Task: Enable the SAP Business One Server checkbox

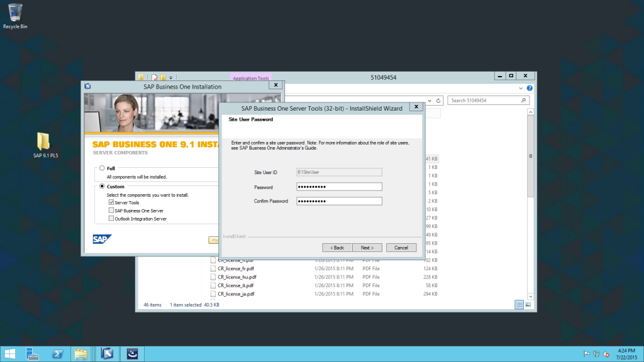Action: coord(111,211)
